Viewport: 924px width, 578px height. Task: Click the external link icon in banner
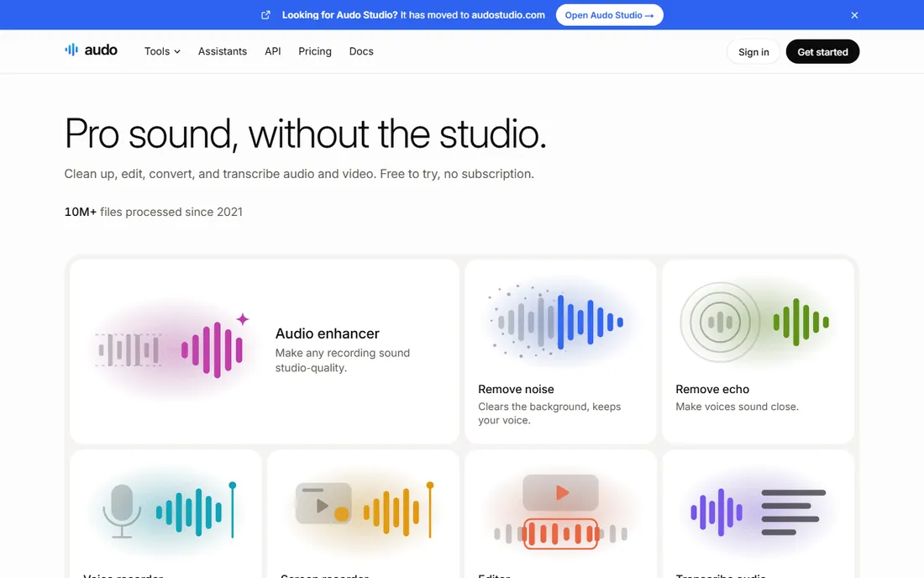(x=265, y=15)
